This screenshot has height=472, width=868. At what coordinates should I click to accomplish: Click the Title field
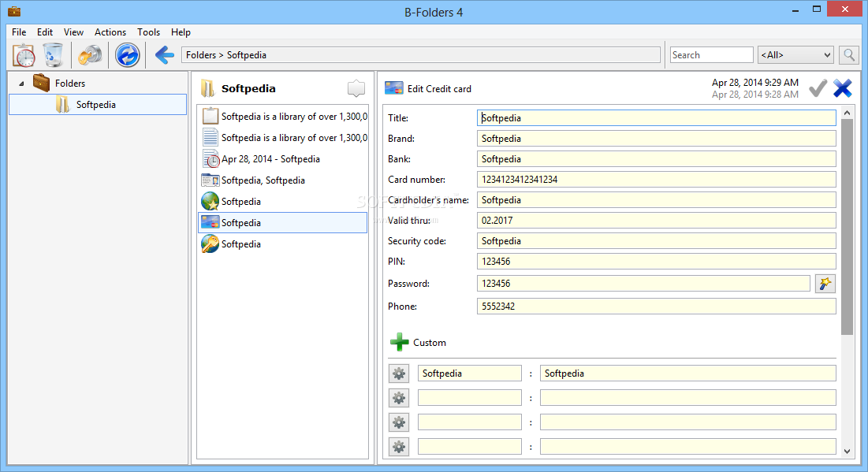click(656, 118)
